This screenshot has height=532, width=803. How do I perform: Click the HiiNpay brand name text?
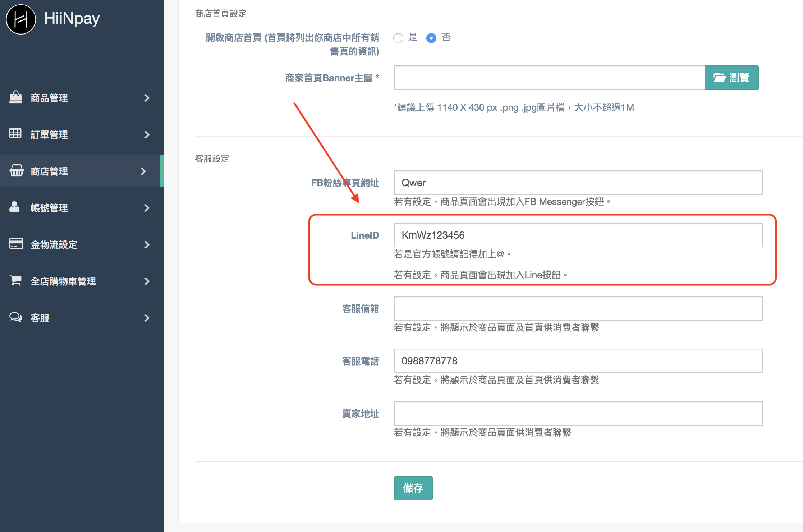click(72, 19)
